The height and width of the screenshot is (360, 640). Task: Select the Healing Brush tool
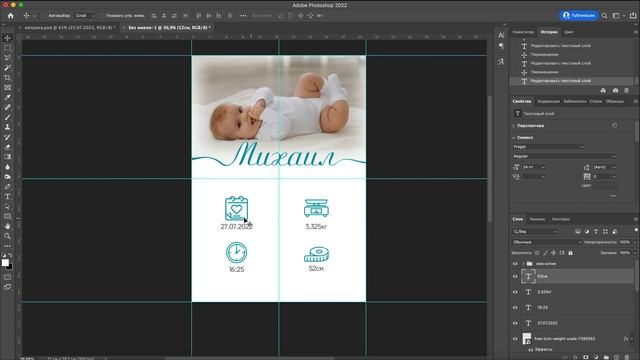click(7, 107)
